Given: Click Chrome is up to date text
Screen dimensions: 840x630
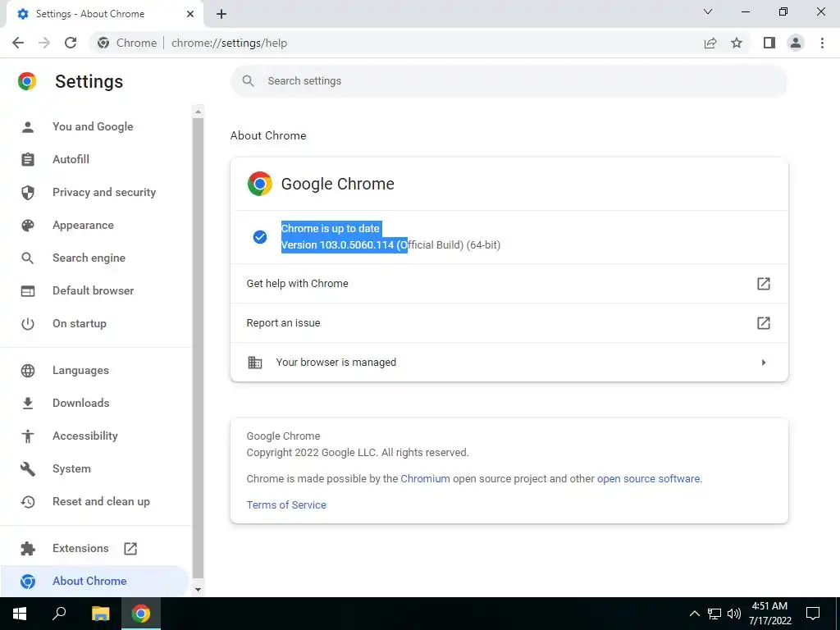Looking at the screenshot, I should point(331,229).
